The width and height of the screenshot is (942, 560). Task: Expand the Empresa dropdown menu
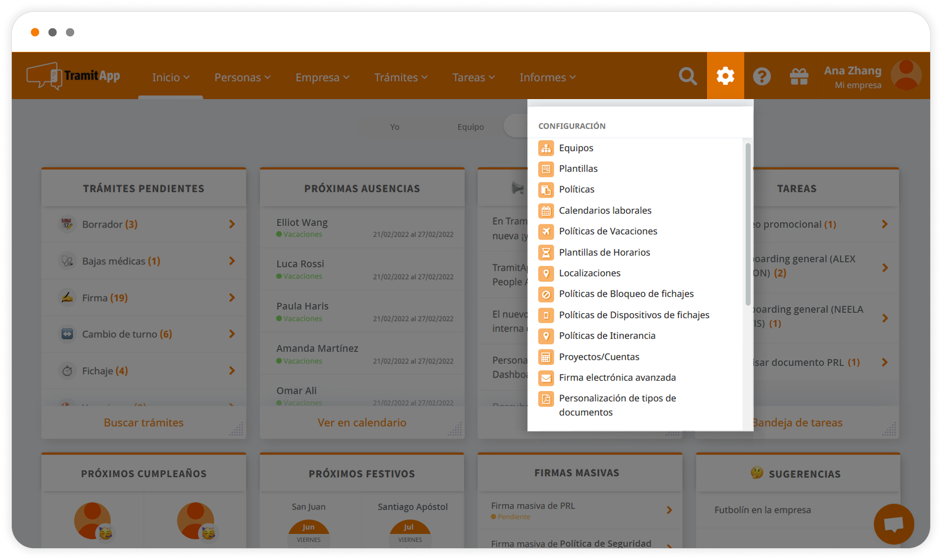322,77
